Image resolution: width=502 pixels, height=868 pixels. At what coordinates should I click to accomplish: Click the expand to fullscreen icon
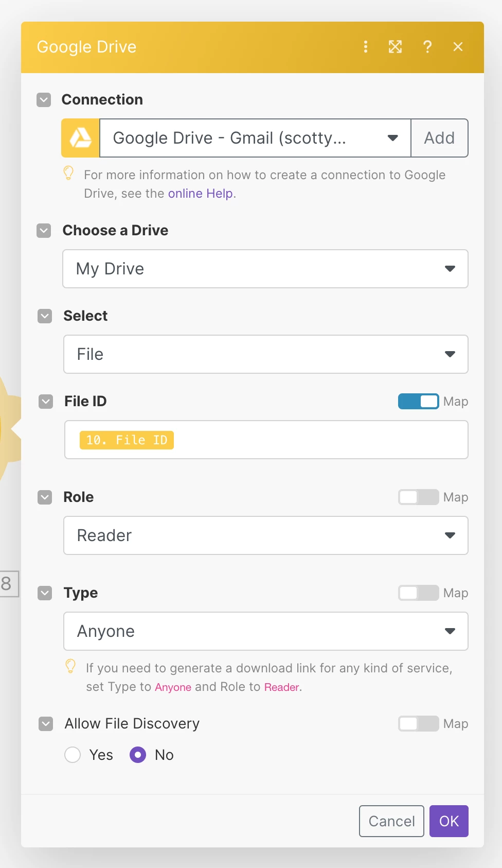point(395,47)
